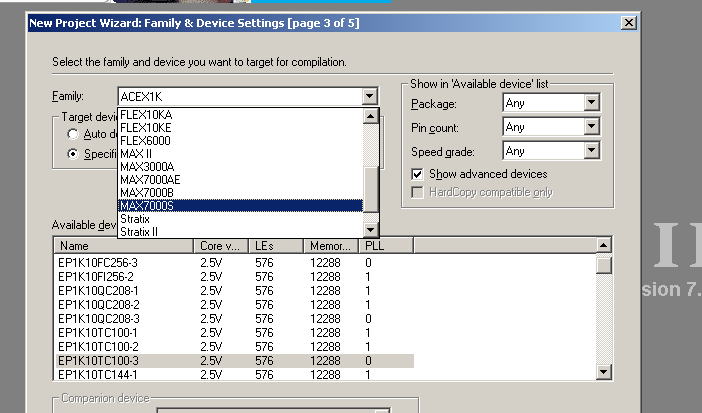Click family list scrollbar thumb
The width and height of the screenshot is (702, 413).
[x=370, y=189]
